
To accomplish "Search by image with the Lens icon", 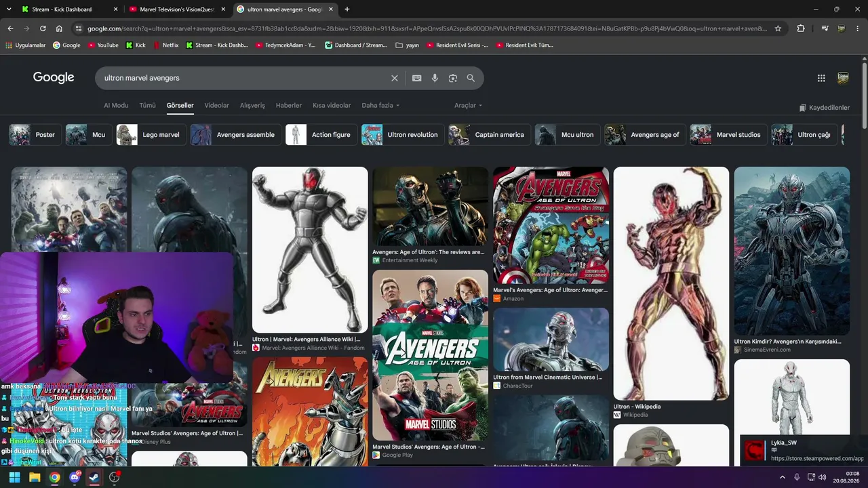I will coord(453,78).
